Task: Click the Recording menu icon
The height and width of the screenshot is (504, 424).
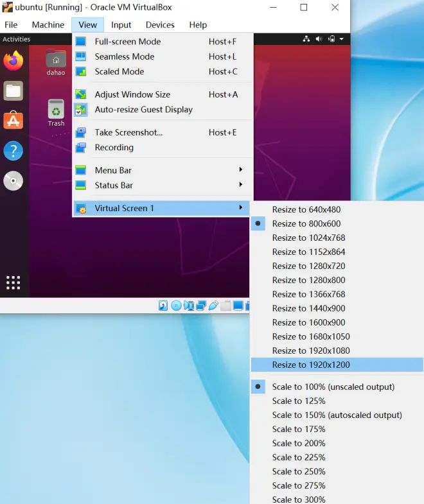Action: [81, 148]
